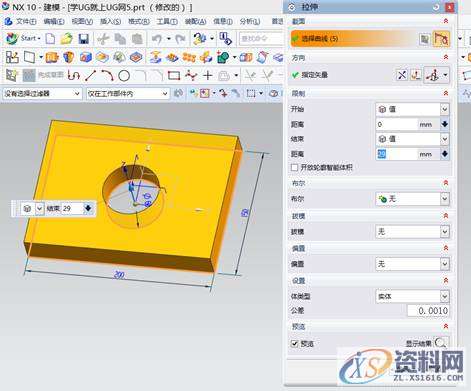
Task: Open the End limit type dropdown
Action: [413, 139]
